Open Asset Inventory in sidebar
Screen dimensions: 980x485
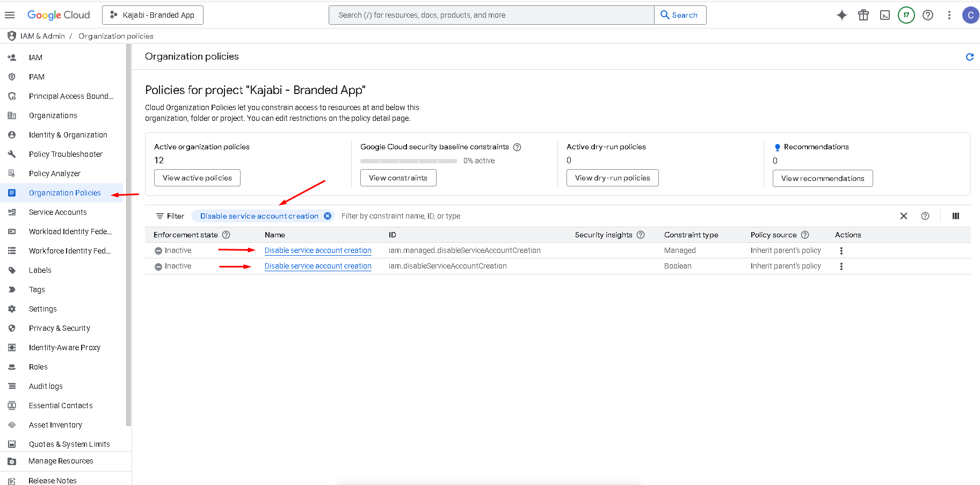pos(62,425)
